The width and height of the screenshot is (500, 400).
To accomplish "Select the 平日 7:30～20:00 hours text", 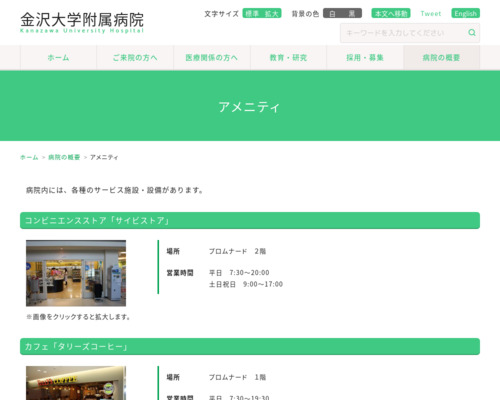I will coord(239,273).
